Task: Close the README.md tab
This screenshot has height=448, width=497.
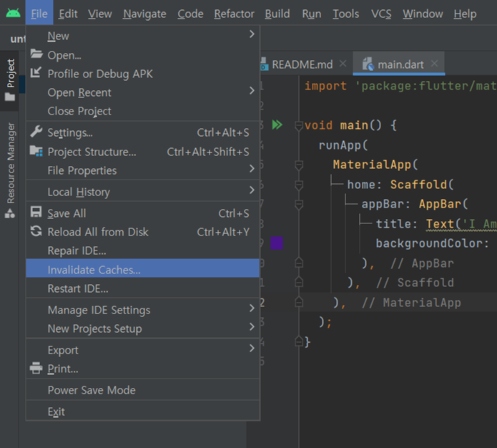Action: (x=343, y=64)
